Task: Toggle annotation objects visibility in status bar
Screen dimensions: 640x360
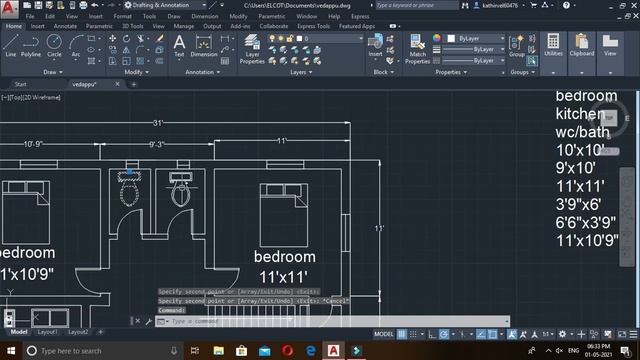Action: pyautogui.click(x=512, y=334)
